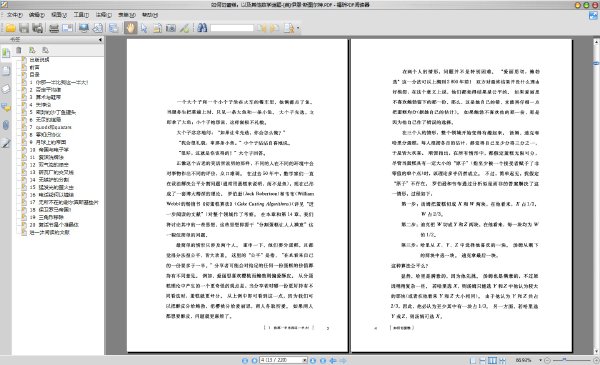Click the Print icon in the toolbar
The height and width of the screenshot is (365, 600).
tap(54, 28)
